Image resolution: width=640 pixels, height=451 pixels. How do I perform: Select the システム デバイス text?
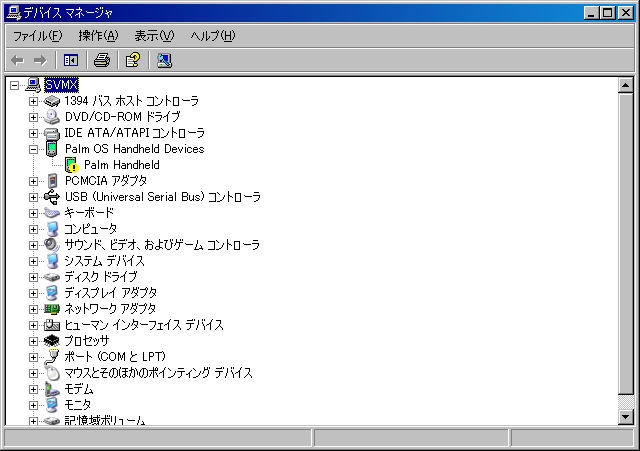point(104,261)
